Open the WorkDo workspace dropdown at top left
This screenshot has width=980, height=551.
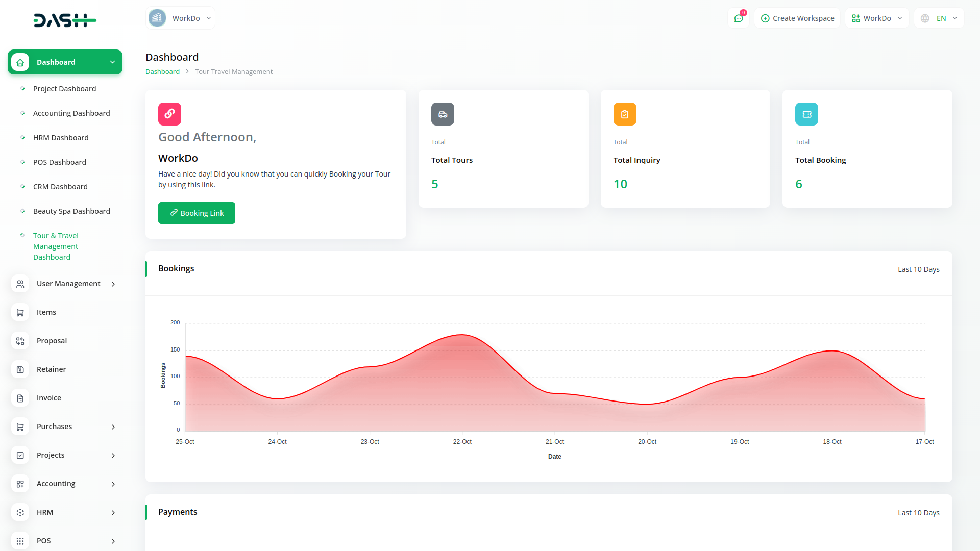[180, 18]
